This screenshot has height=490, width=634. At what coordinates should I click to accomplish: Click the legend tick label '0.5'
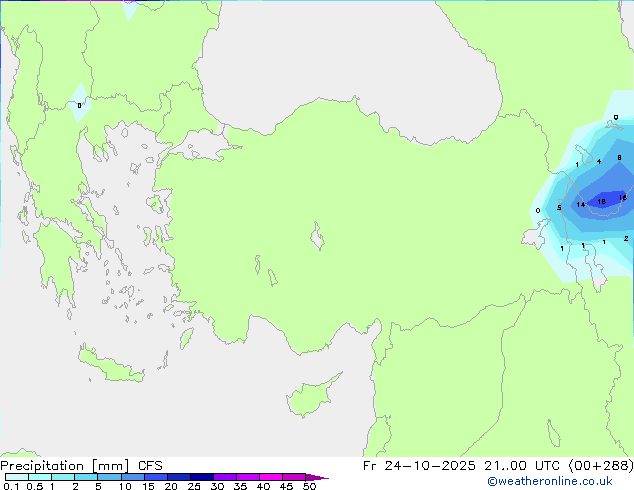point(35,486)
